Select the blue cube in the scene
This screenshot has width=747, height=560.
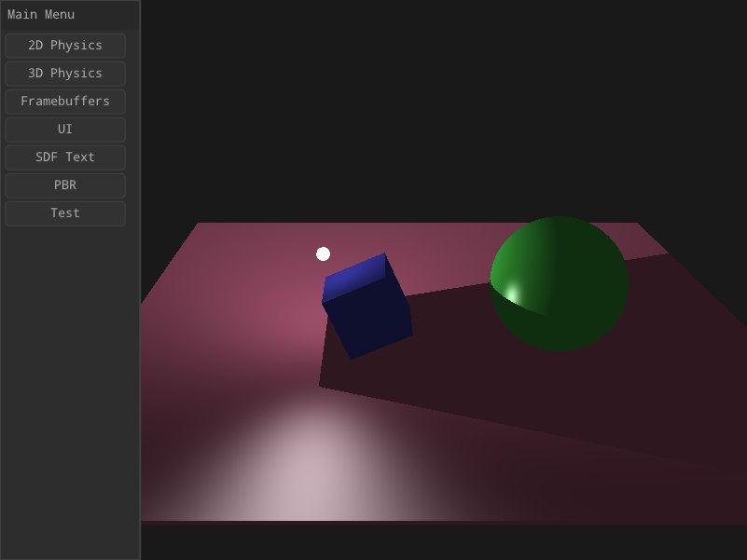pyautogui.click(x=367, y=306)
